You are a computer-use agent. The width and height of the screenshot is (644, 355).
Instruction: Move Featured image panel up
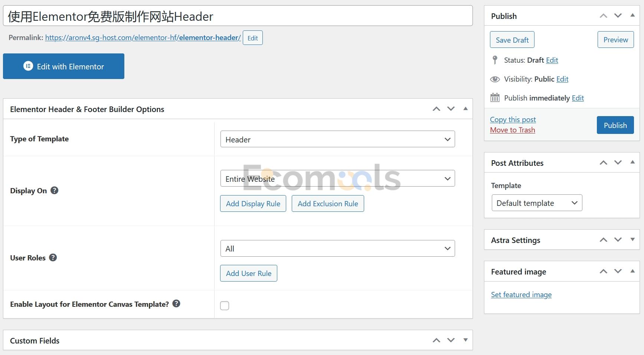pos(604,271)
